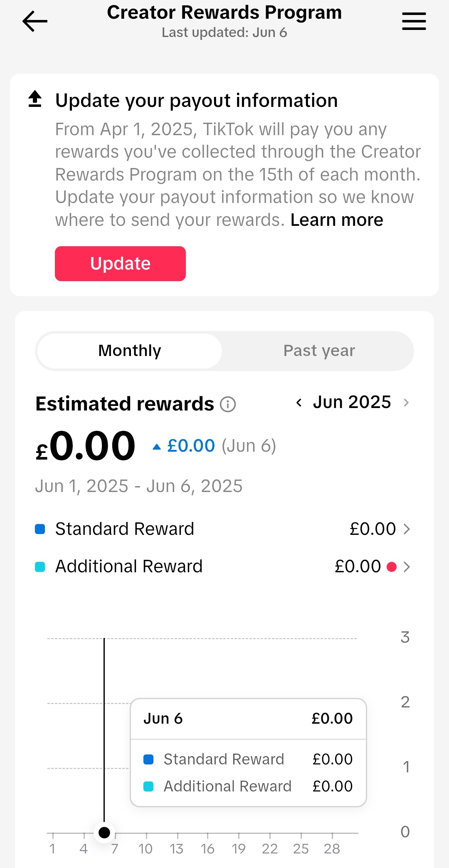
Task: Open the Learn more link
Action: (x=337, y=220)
